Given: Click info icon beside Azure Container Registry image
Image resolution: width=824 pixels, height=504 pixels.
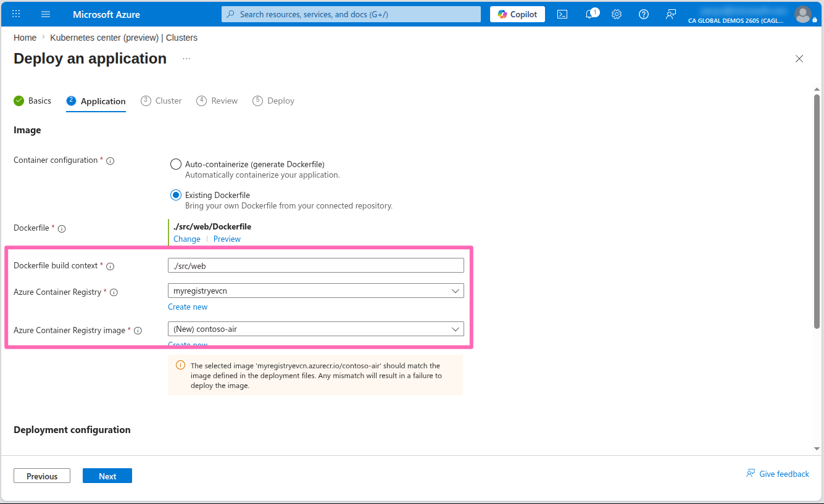Looking at the screenshot, I should (x=138, y=331).
